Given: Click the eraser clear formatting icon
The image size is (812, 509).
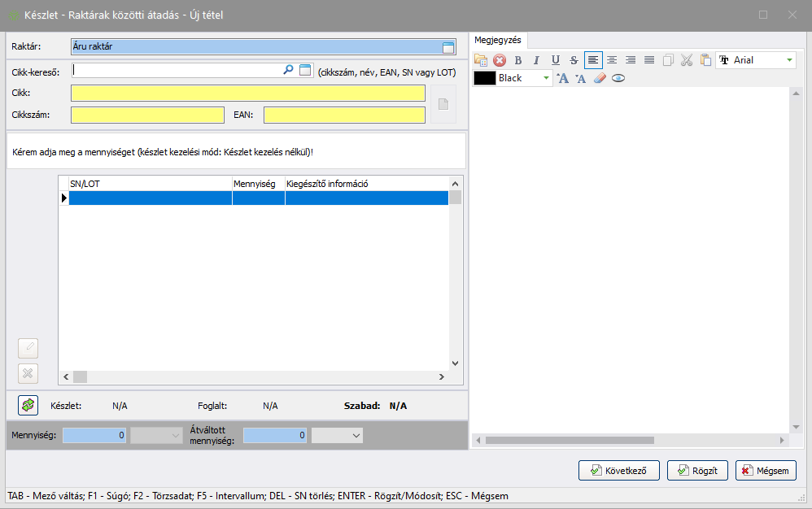Looking at the screenshot, I should (x=600, y=78).
